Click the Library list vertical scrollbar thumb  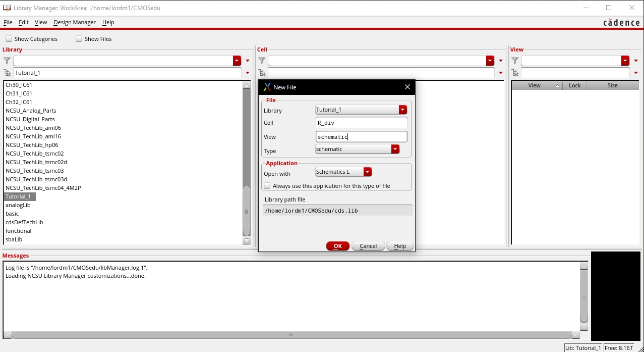(247, 211)
